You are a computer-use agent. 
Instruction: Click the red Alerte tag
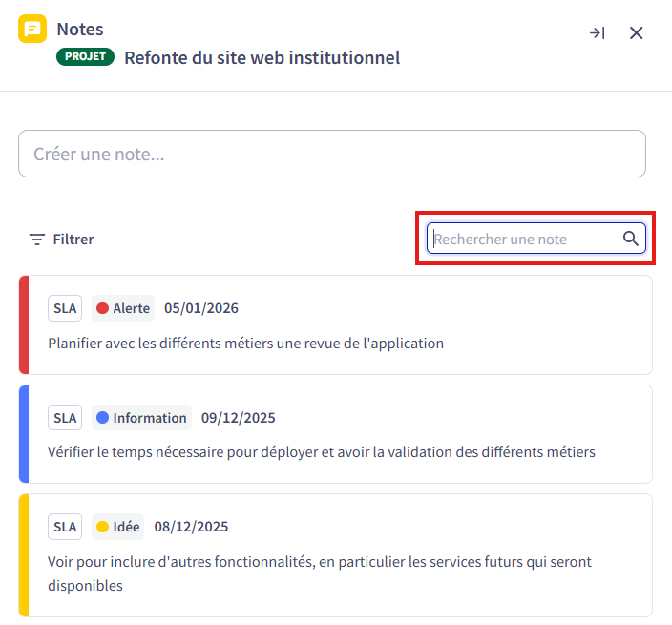coord(123,308)
